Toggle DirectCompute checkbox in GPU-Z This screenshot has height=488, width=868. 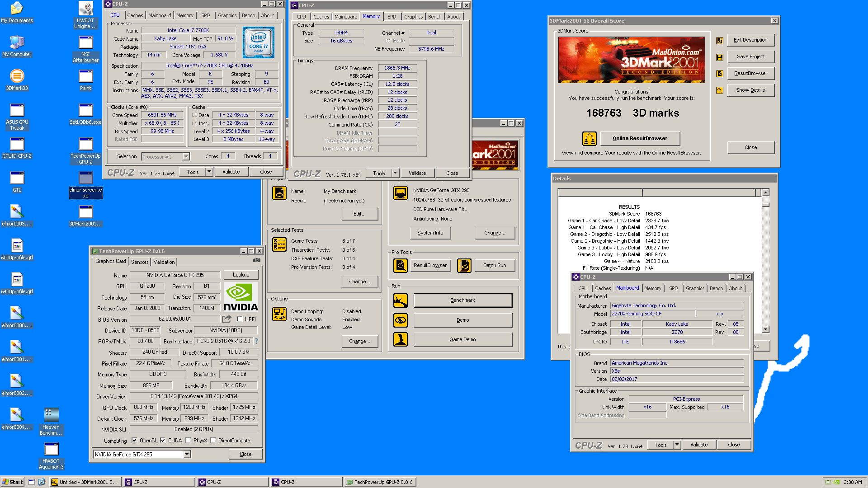213,441
